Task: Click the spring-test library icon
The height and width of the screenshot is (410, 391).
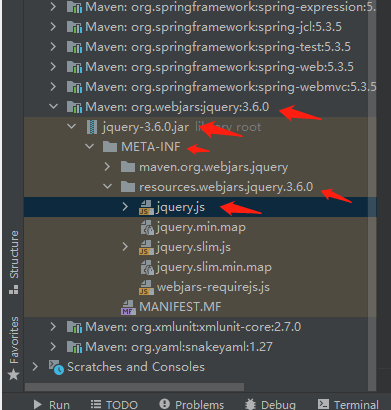Action: tap(74, 47)
